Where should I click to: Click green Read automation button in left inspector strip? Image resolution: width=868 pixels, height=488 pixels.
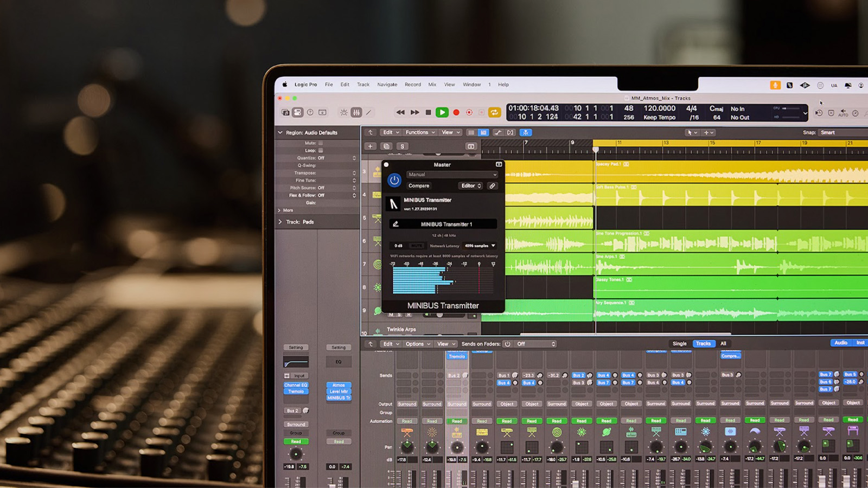coord(296,441)
